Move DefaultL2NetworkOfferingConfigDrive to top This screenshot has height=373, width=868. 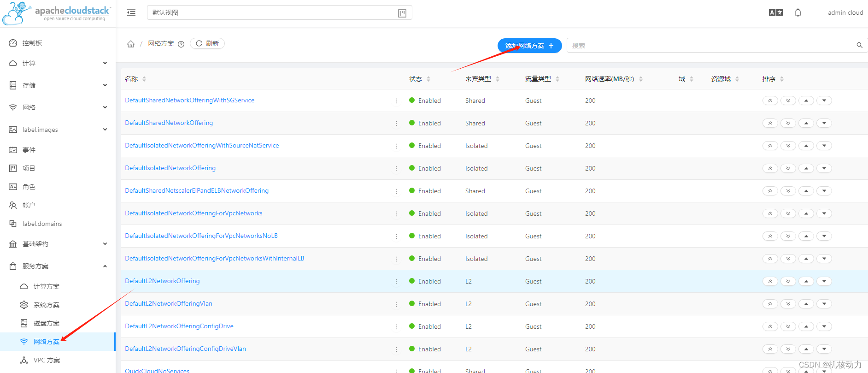click(x=770, y=326)
